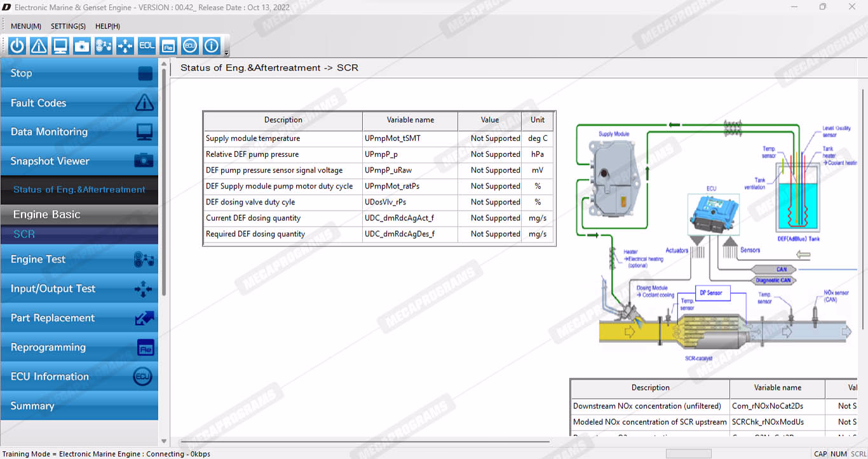Viewport: 868px width, 459px height.
Task: Select Engine Basic in the sidebar
Action: [x=79, y=215]
